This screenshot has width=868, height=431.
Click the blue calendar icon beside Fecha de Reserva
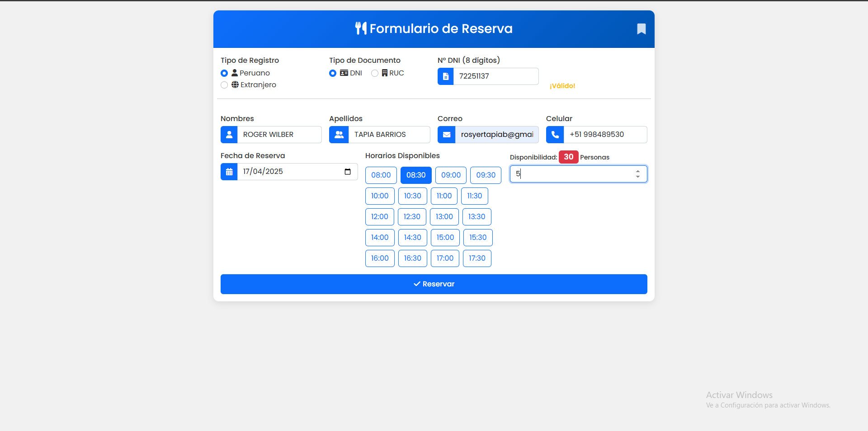point(229,171)
